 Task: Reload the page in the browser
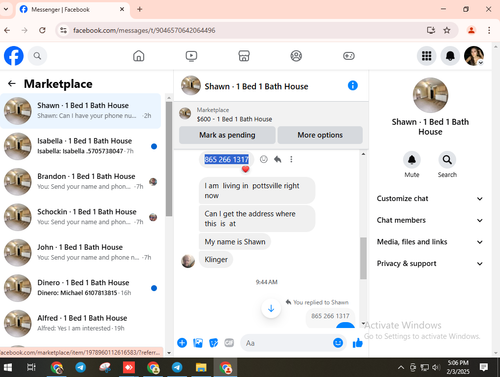[42, 30]
